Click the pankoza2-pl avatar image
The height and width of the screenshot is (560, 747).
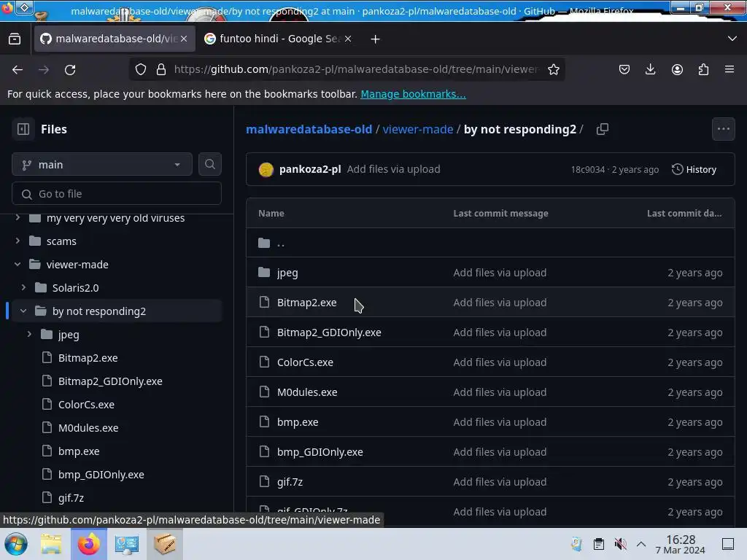[x=266, y=169]
